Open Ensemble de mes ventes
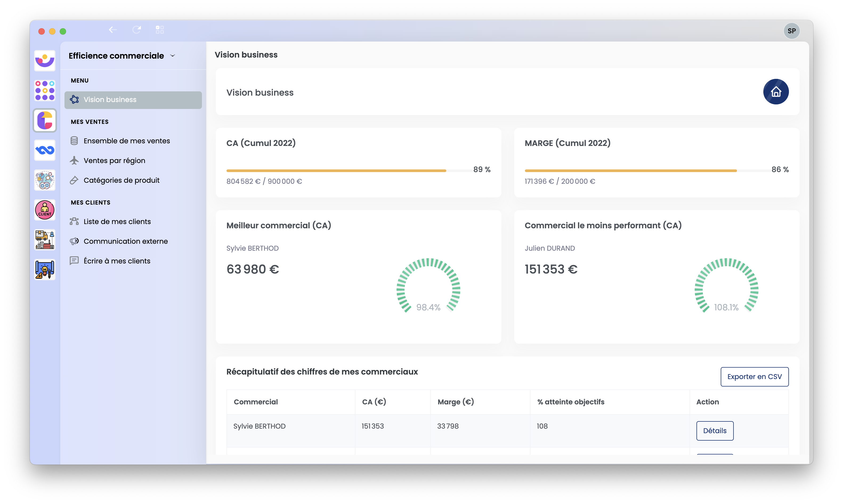This screenshot has height=504, width=843. 127,141
